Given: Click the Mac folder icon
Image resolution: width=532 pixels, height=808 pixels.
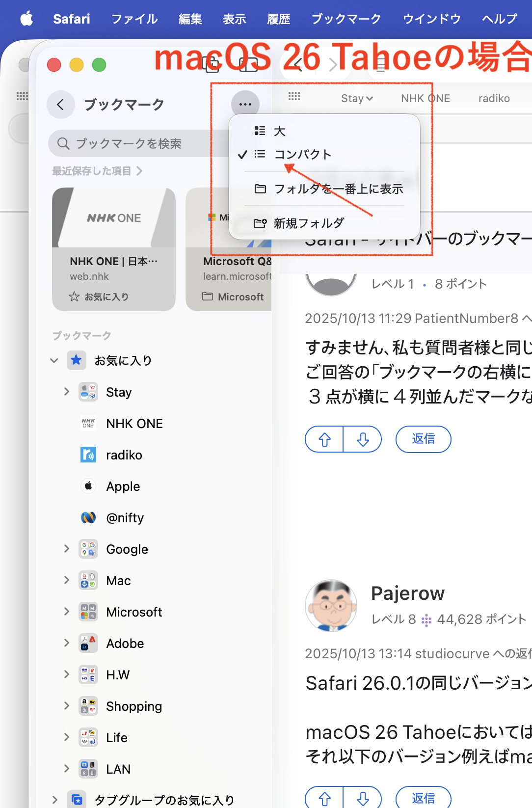Looking at the screenshot, I should [88, 580].
